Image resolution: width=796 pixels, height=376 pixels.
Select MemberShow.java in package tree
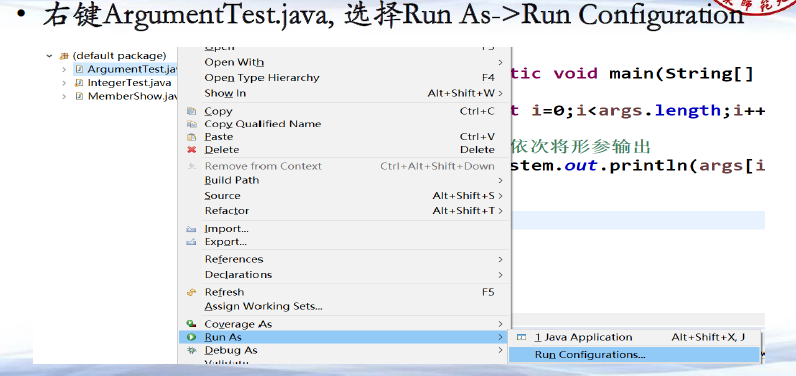coord(132,96)
